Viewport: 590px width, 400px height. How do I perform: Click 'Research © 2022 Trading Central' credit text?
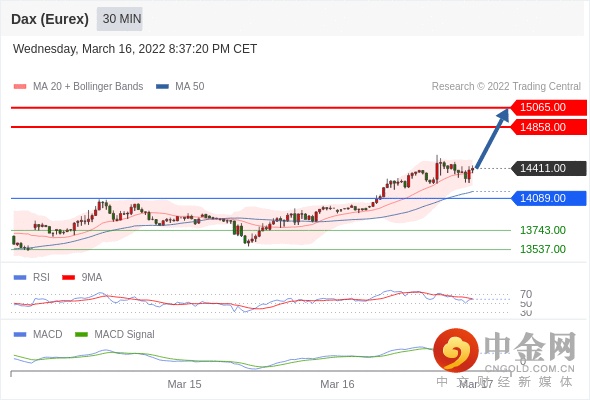(x=506, y=87)
